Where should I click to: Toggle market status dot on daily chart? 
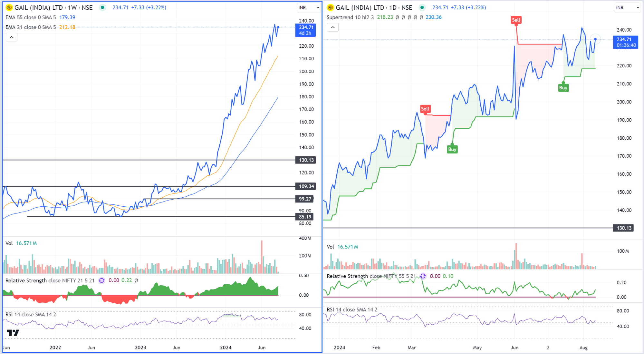[x=422, y=7]
